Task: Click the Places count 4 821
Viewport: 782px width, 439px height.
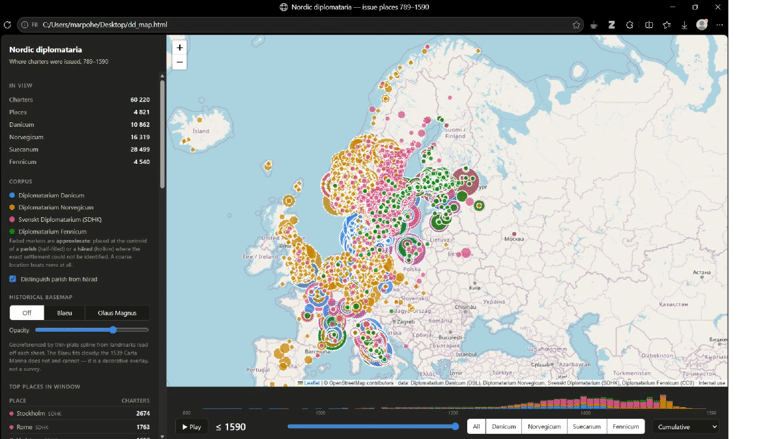Action: 142,112
